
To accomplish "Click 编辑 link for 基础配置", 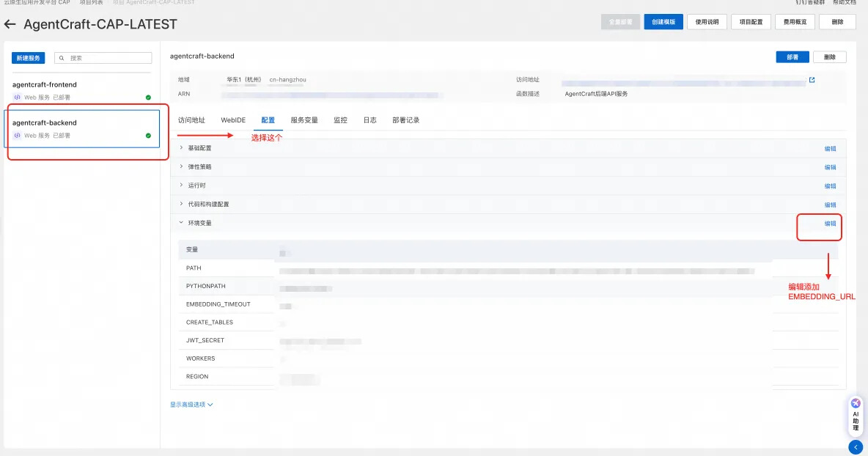I will coord(831,149).
